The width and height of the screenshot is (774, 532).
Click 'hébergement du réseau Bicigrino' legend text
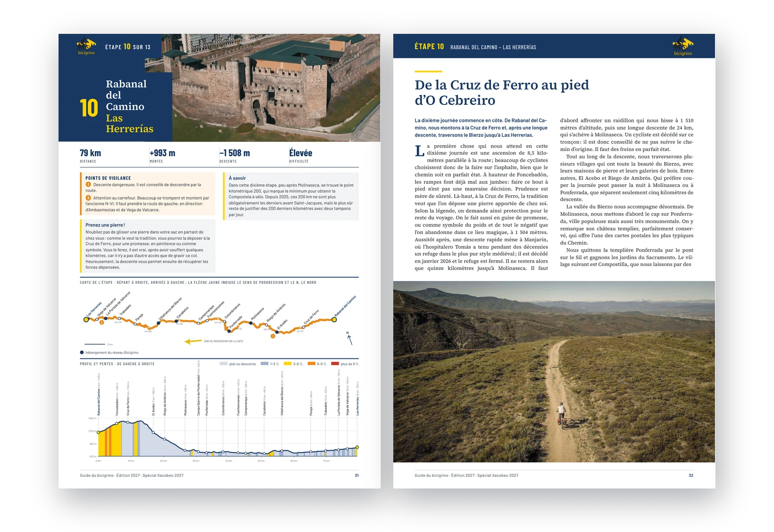[x=112, y=353]
